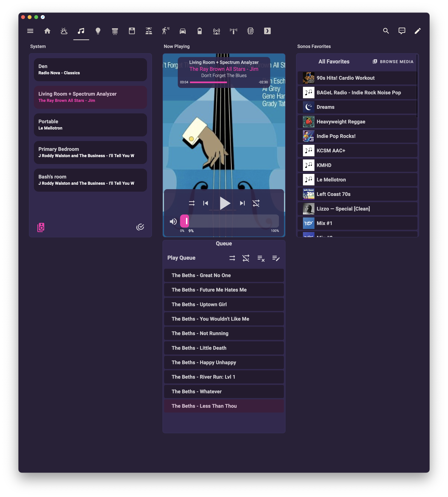
Task: Play The Beths - Great No One
Action: (224, 275)
